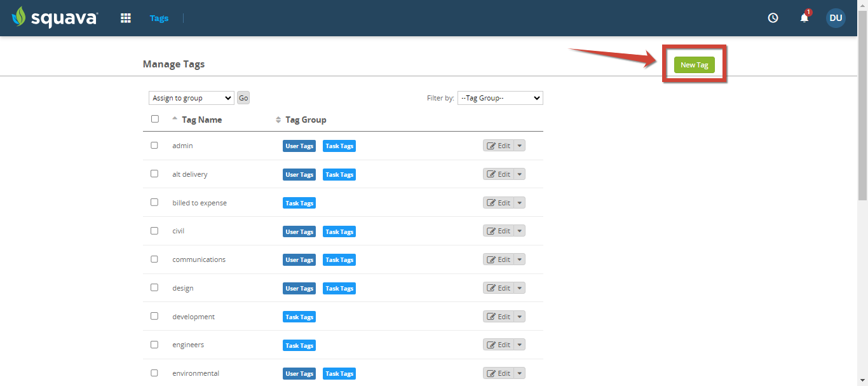This screenshot has width=868, height=386.
Task: Sort by Tag Name arrow icon
Action: (x=175, y=119)
